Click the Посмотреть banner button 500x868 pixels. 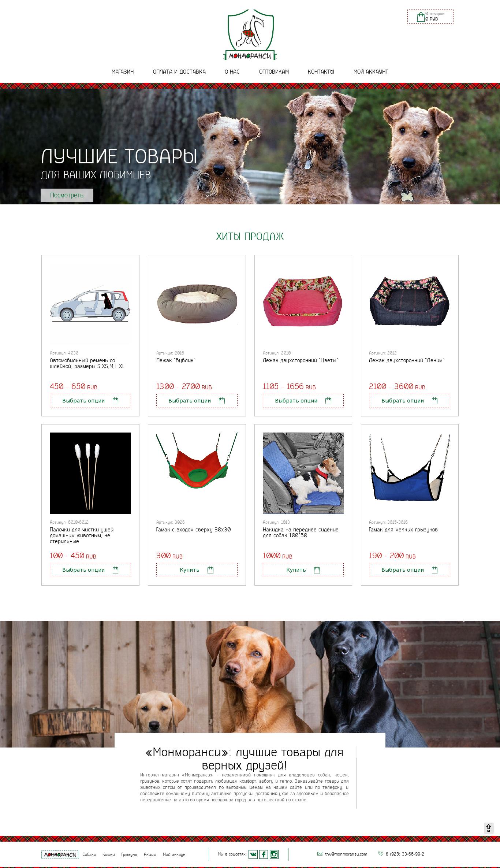coord(67,195)
